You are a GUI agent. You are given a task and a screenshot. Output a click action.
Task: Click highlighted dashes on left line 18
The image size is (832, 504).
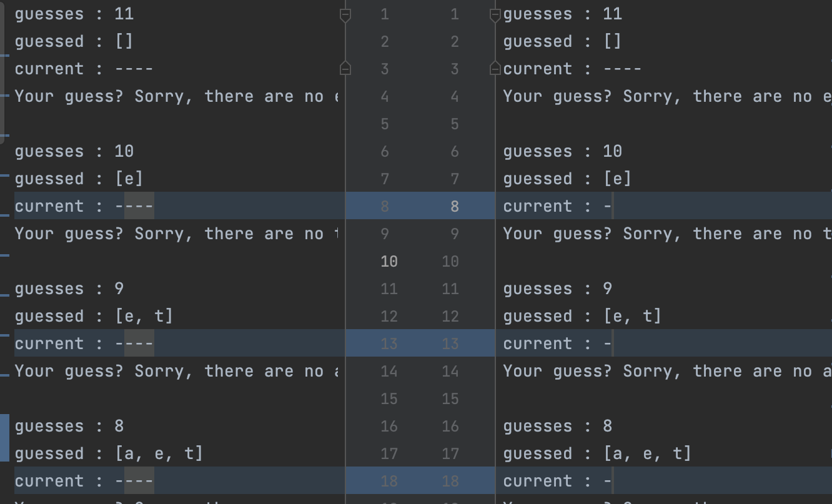[139, 481]
